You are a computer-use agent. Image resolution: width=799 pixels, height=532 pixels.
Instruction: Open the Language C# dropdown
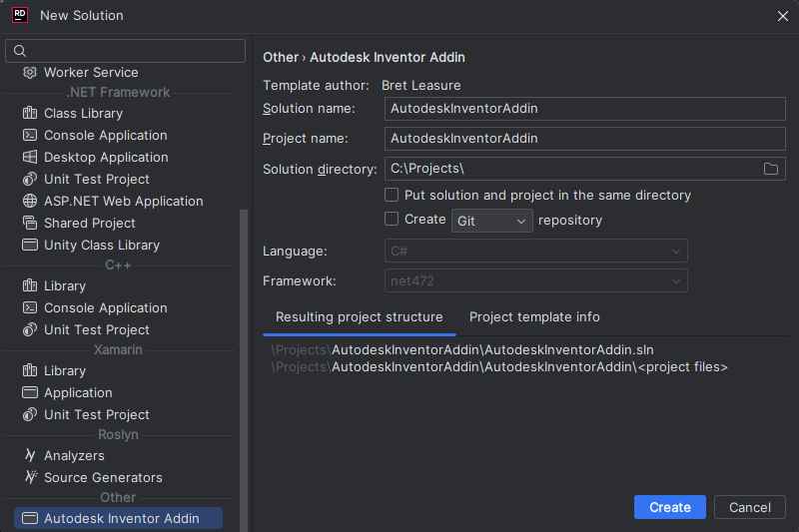coord(536,251)
